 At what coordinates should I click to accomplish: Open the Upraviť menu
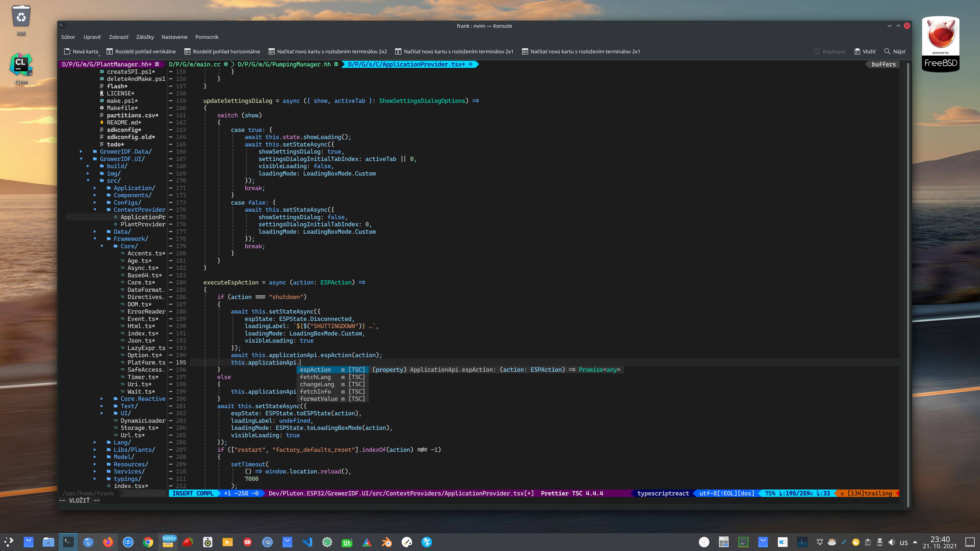(x=92, y=37)
